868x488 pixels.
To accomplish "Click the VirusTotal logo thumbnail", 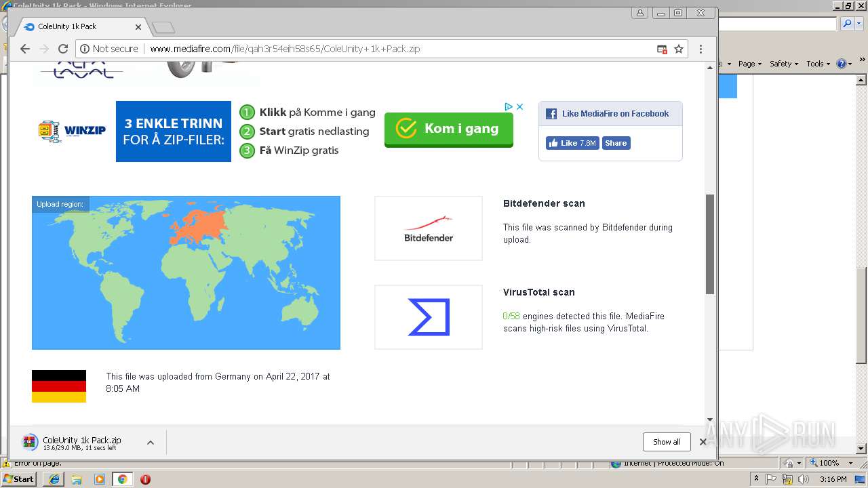I will pos(429,317).
